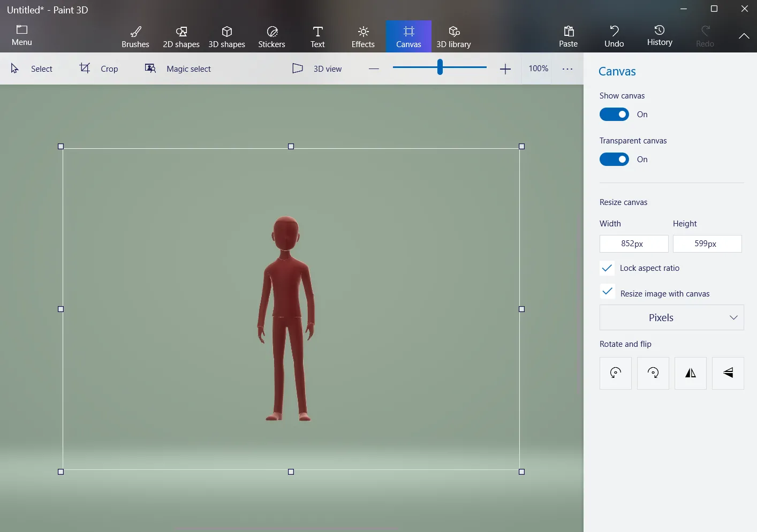Open the zoom options overflow menu
Image resolution: width=757 pixels, height=532 pixels.
coord(567,69)
